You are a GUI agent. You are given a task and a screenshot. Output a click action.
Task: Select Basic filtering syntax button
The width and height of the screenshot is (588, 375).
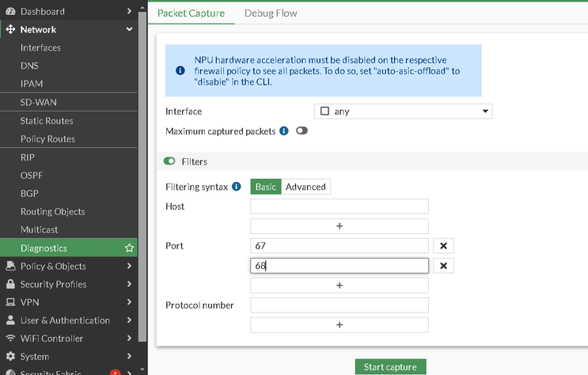[x=266, y=187]
